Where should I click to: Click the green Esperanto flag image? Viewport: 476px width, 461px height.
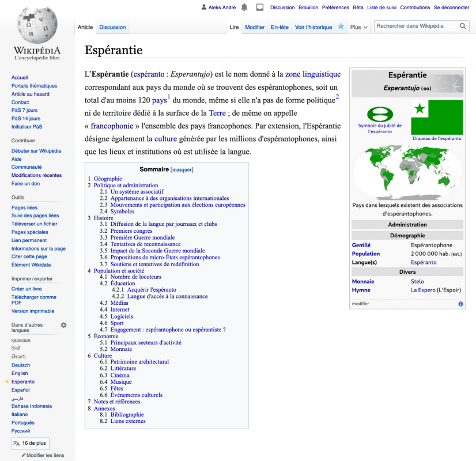436,117
